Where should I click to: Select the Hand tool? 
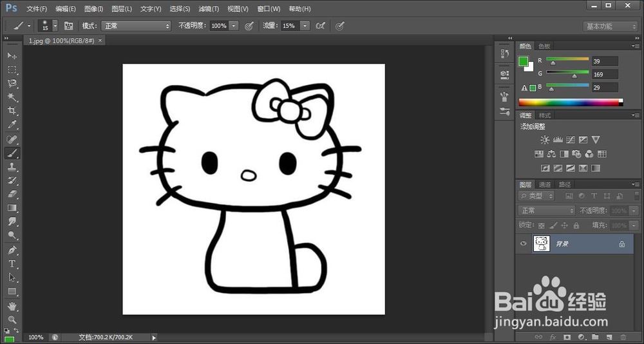(x=12, y=306)
